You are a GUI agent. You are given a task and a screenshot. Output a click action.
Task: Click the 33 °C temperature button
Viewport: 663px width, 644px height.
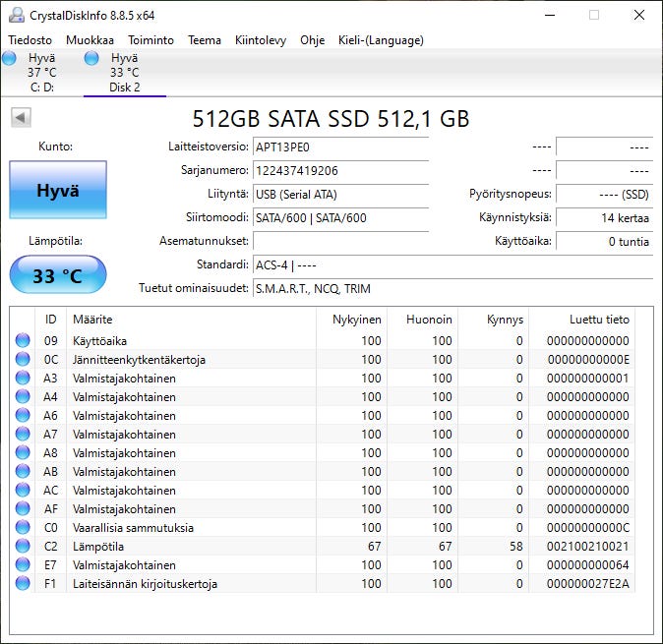pyautogui.click(x=58, y=275)
